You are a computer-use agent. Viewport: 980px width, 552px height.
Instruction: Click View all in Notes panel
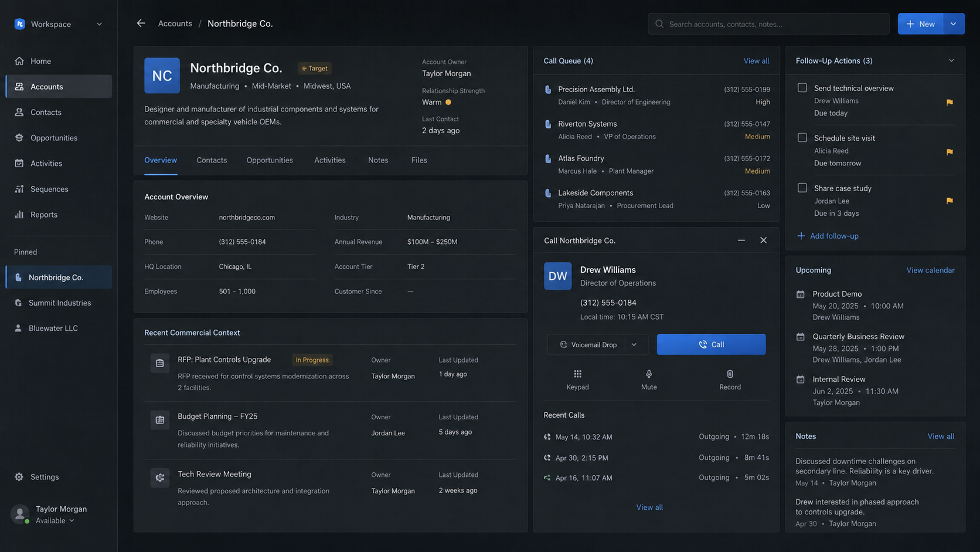coord(941,436)
